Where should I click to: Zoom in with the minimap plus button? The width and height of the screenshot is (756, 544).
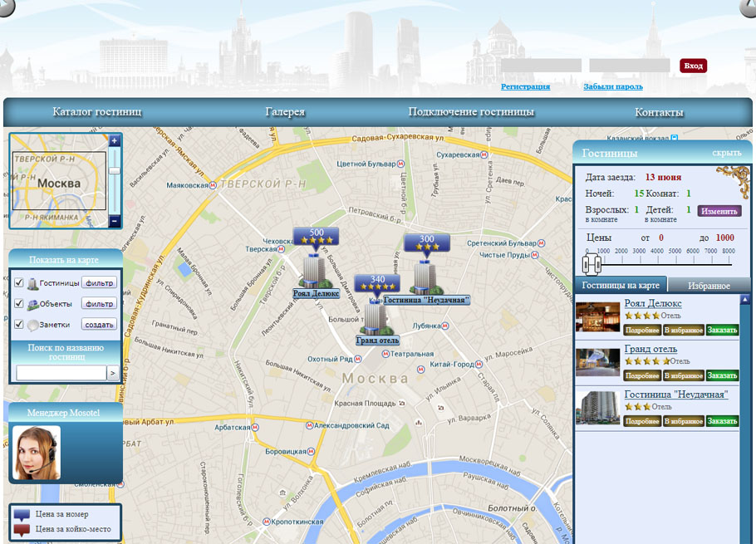pyautogui.click(x=115, y=141)
